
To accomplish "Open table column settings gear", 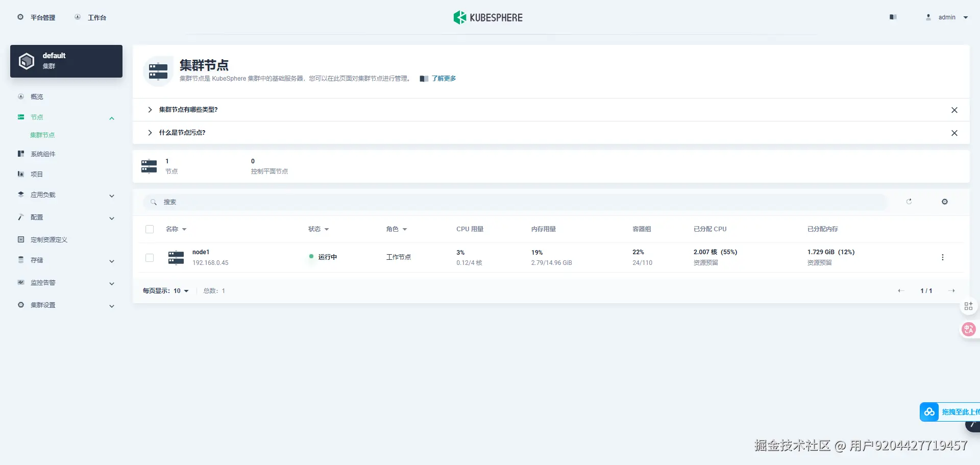I will point(945,202).
